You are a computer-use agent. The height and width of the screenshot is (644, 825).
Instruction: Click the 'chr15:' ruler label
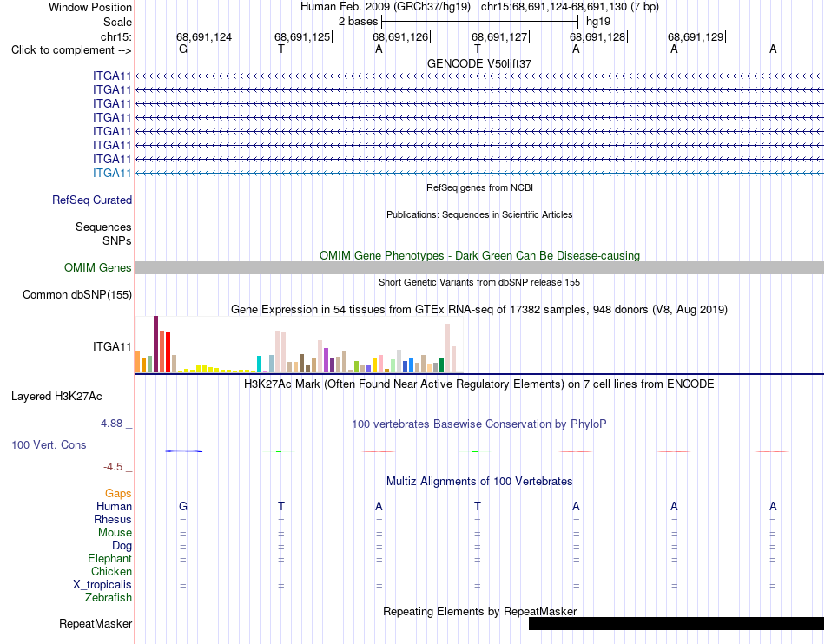click(x=115, y=36)
